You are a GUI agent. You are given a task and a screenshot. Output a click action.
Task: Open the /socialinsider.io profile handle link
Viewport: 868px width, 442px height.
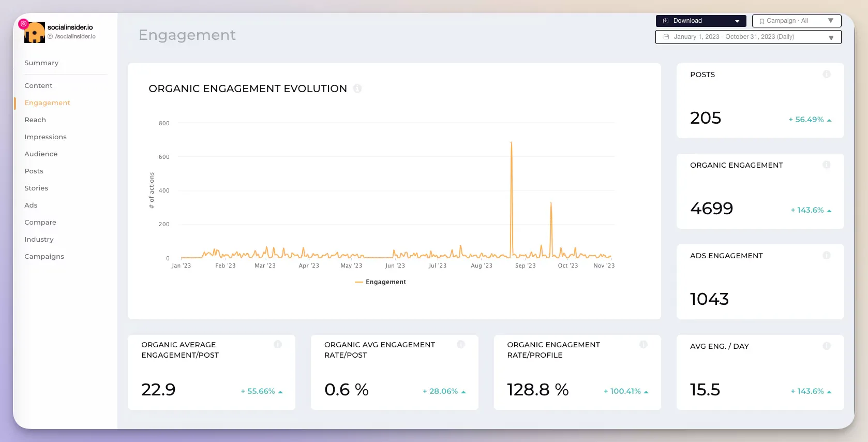[75, 37]
